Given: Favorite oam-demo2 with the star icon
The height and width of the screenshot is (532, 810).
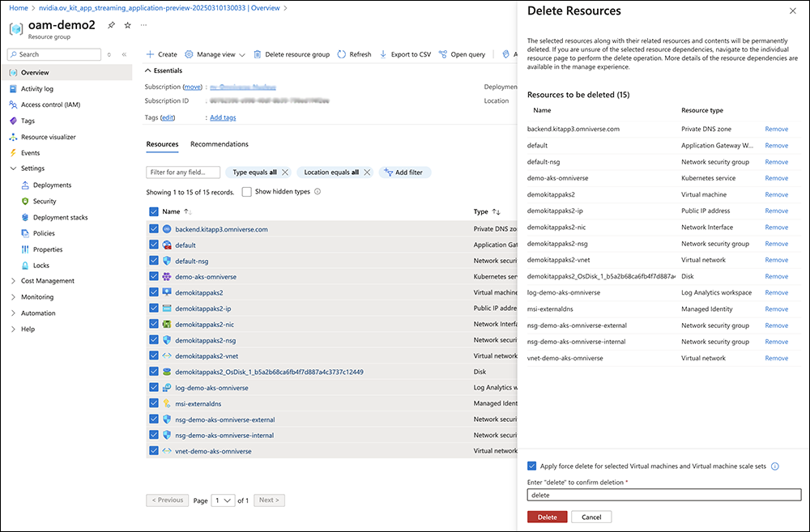Looking at the screenshot, I should pyautogui.click(x=128, y=25).
